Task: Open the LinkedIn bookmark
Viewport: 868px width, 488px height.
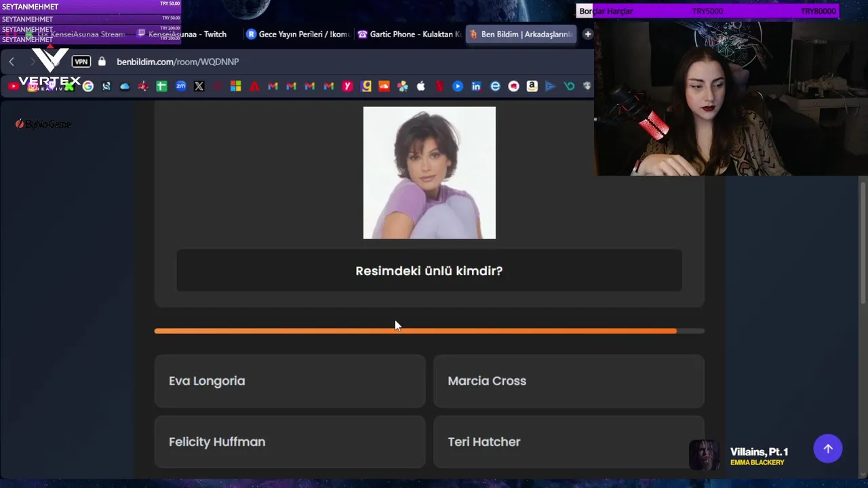Action: point(476,86)
